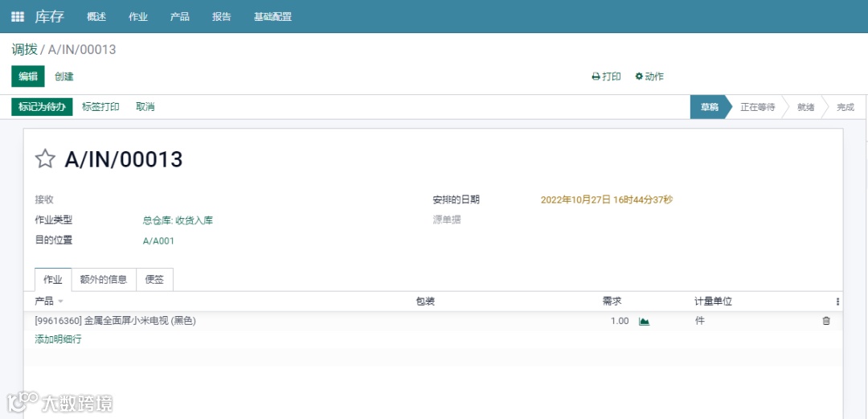The height and width of the screenshot is (419, 868).
Task: Click 添加明细行 to add a line
Action: tap(58, 339)
